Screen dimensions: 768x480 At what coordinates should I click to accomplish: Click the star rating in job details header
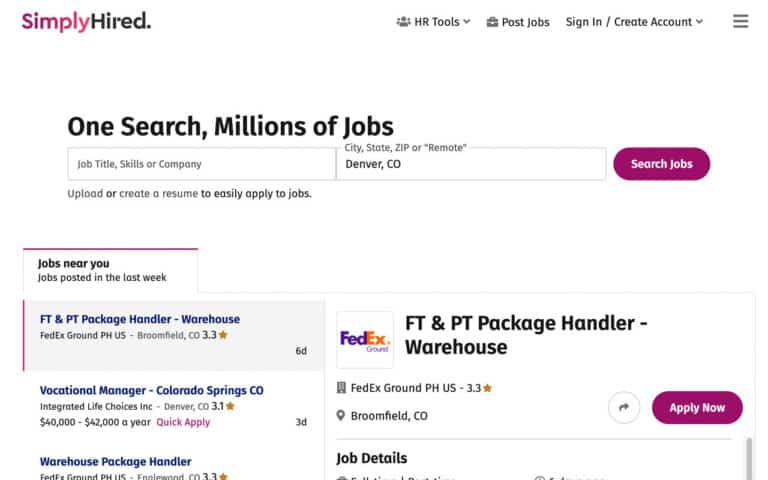[x=487, y=388]
